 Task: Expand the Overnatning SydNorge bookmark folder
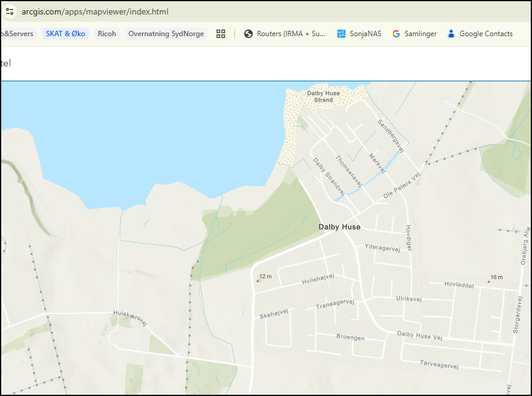[166, 34]
